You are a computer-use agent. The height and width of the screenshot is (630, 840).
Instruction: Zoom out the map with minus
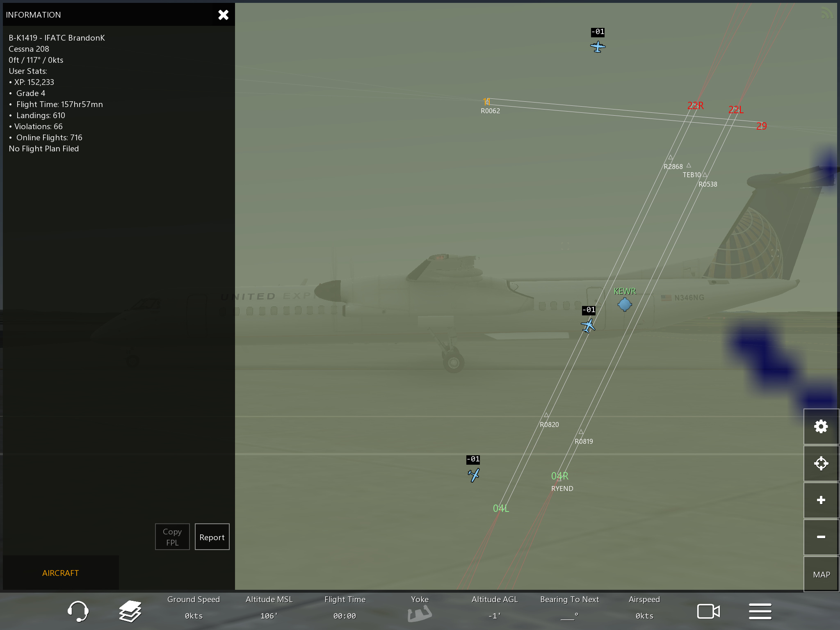(821, 537)
